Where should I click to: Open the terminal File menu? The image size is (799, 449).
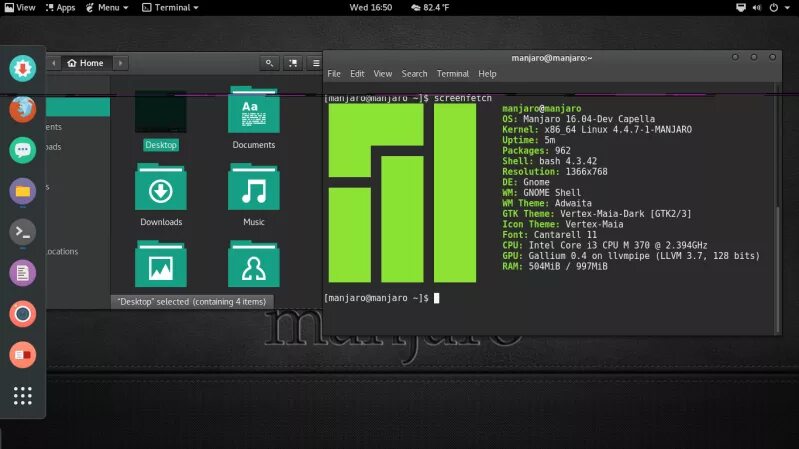(334, 74)
